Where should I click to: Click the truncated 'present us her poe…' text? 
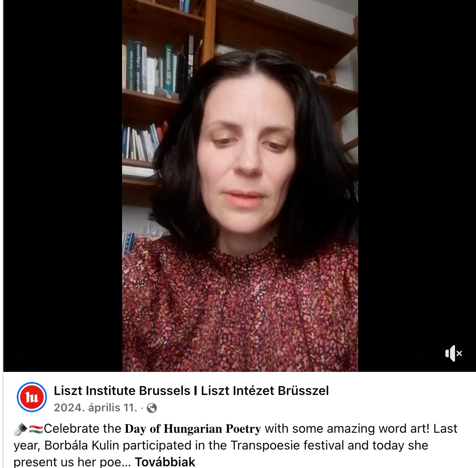(x=72, y=462)
